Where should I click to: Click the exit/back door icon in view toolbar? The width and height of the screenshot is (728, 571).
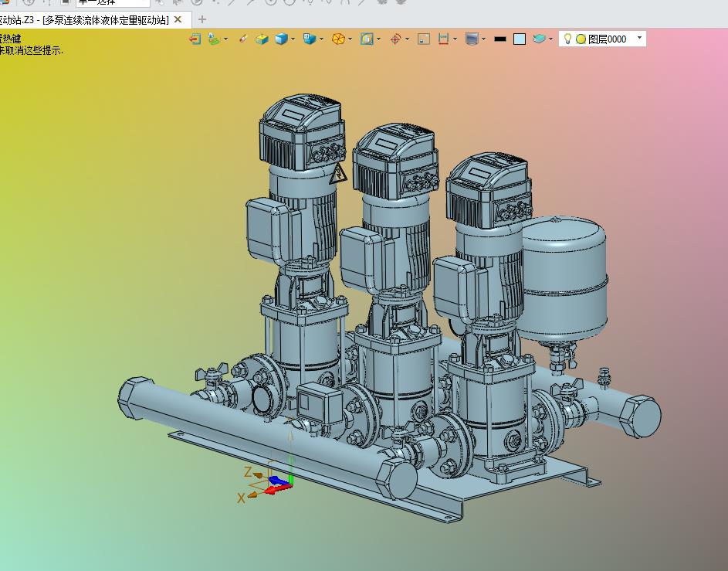(x=195, y=39)
